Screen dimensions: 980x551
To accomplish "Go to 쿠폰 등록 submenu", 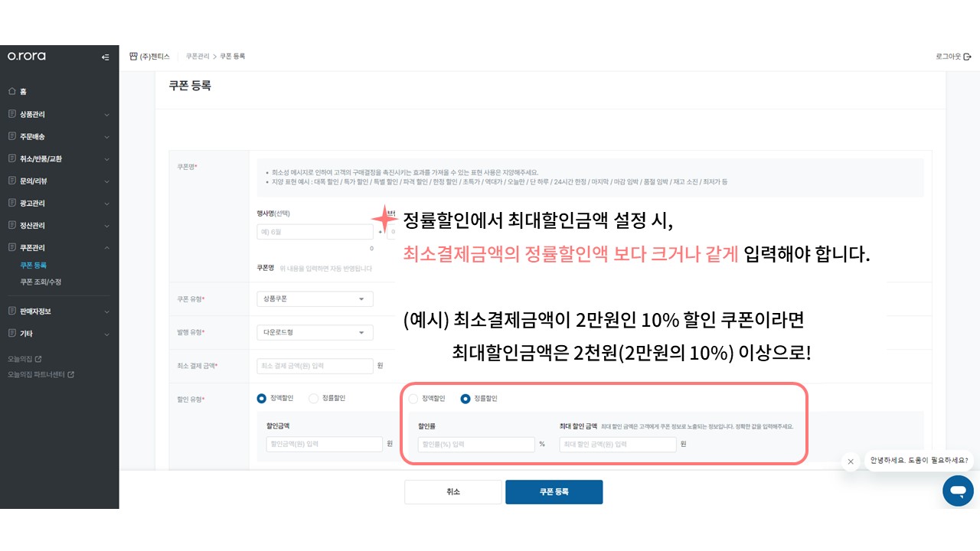I will tap(34, 266).
